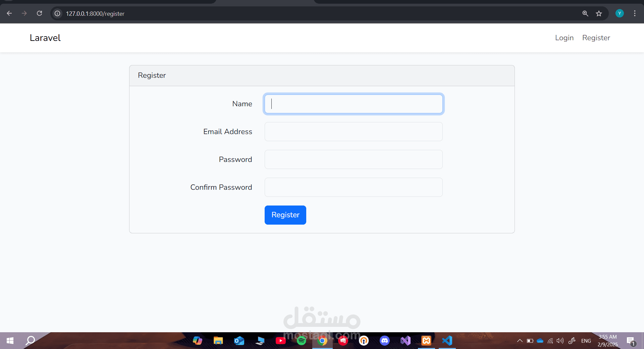Click the browser forward arrow
Screen dimensions: 644x349
click(24, 13)
